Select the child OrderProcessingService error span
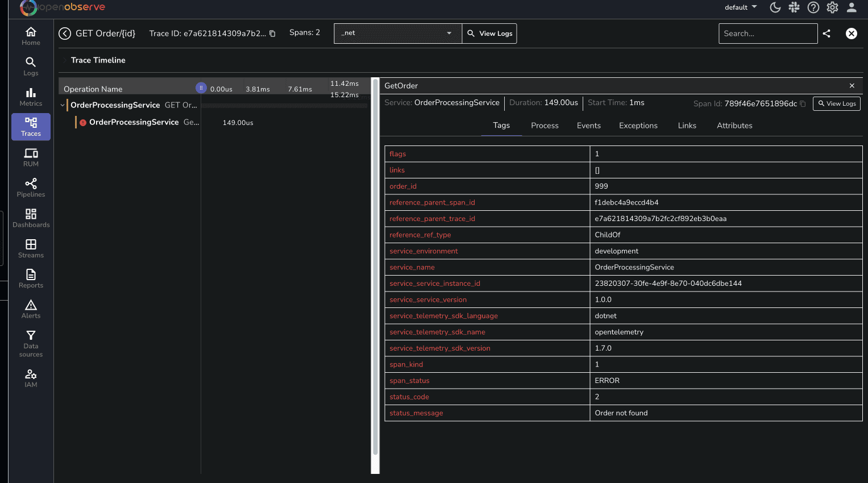 pos(134,122)
